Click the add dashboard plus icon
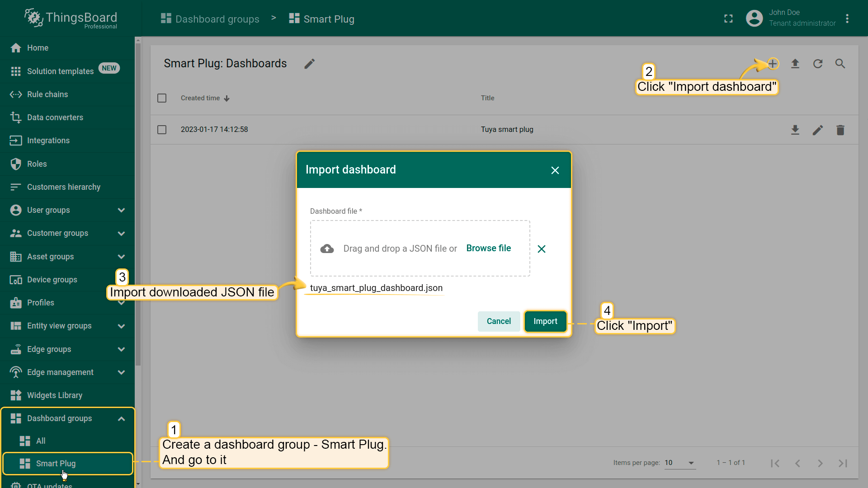Image resolution: width=868 pixels, height=488 pixels. [773, 64]
